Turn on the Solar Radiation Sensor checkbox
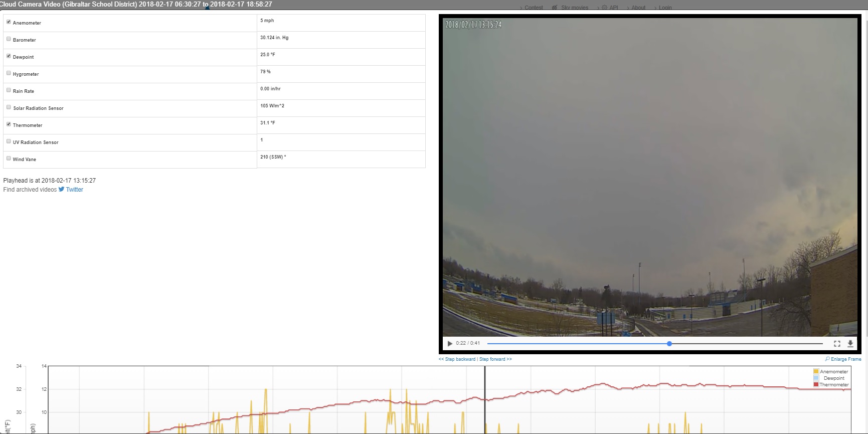Image resolution: width=868 pixels, height=434 pixels. pyautogui.click(x=9, y=107)
